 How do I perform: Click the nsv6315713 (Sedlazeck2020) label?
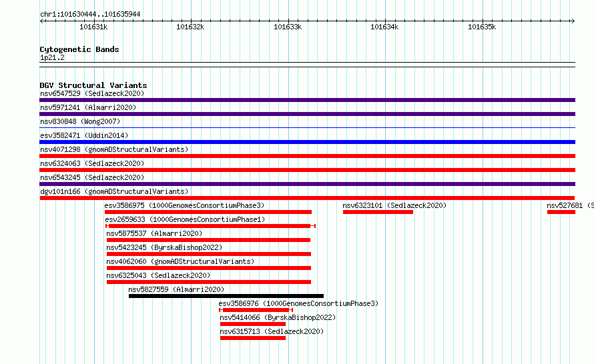272,331
